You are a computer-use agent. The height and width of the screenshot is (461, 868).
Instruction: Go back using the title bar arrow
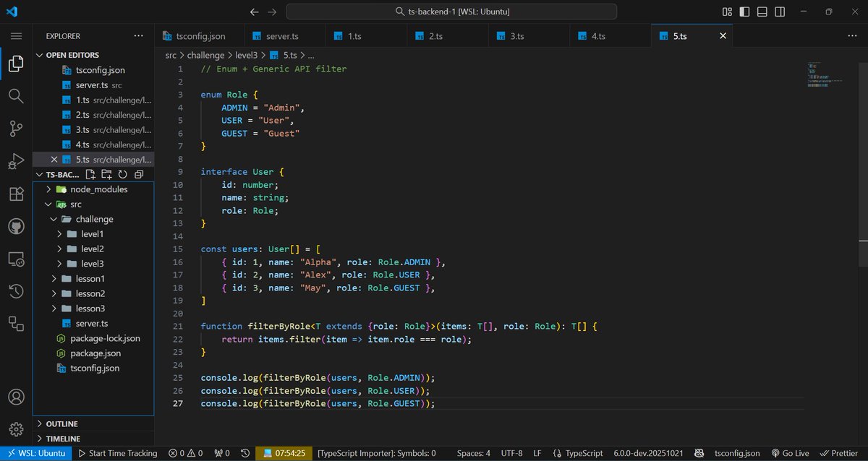coord(254,12)
